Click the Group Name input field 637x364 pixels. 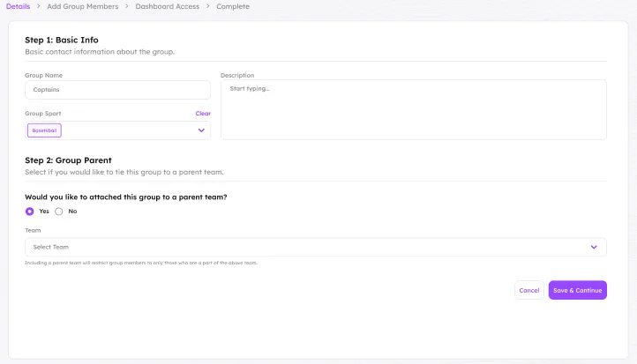[x=118, y=90]
